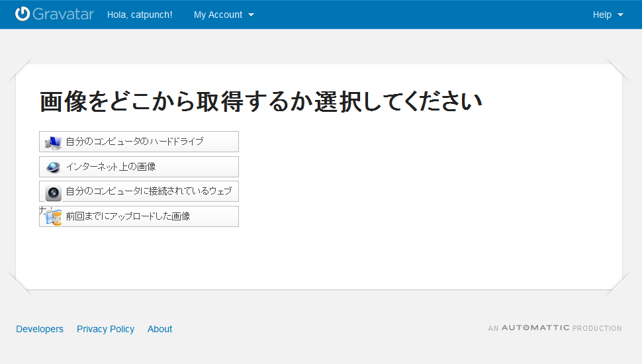Viewport: 642px width, 364px height.
Task: Click the 'Hola, catpunch!' greeting text
Action: [140, 15]
